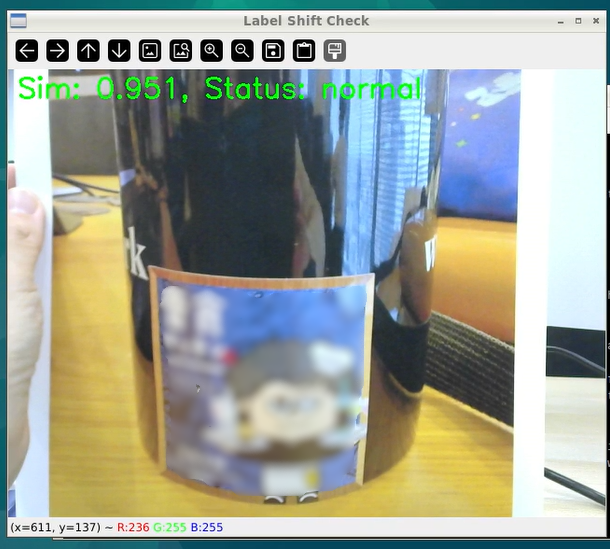The width and height of the screenshot is (610, 549).
Task: Click the pan left arrow icon
Action: click(27, 50)
